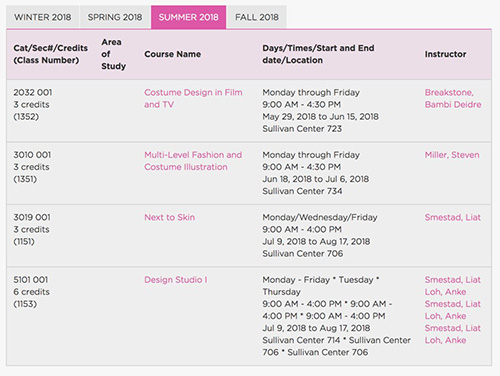This screenshot has height=376, width=500.
Task: View instructor Breakstone, Bambi Deidre
Action: [x=453, y=98]
